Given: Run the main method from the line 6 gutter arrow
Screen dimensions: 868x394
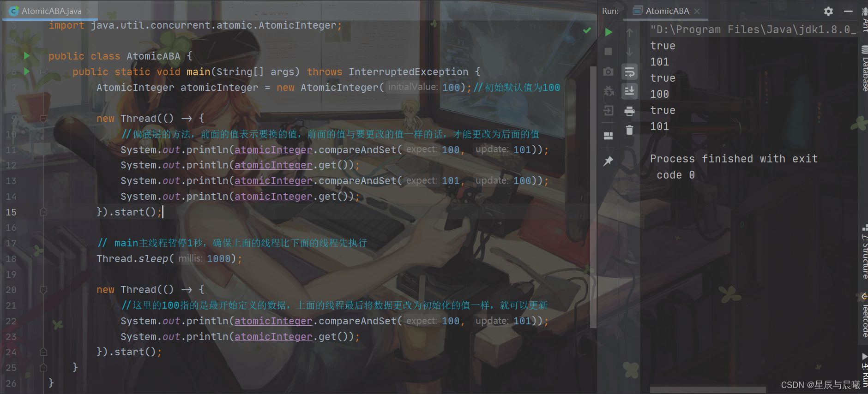Looking at the screenshot, I should pyautogui.click(x=27, y=72).
